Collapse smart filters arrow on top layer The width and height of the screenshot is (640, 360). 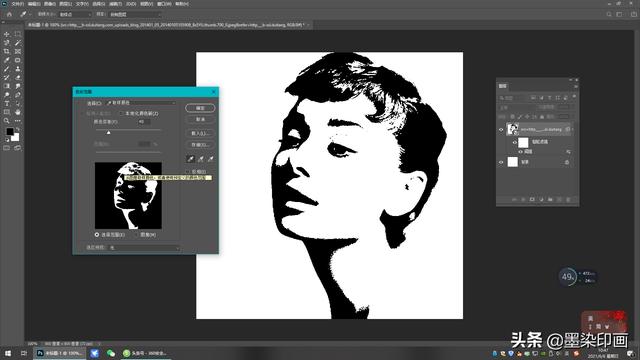pyautogui.click(x=573, y=129)
